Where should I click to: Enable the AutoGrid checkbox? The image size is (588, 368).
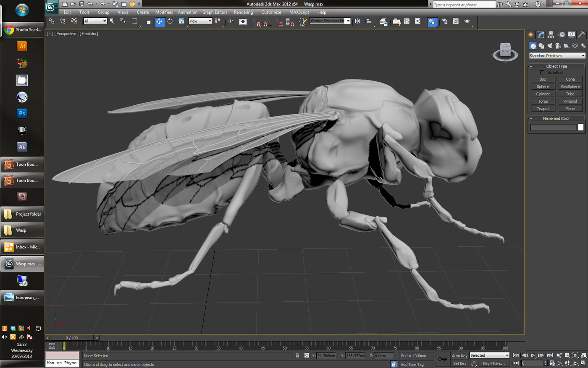[x=542, y=73]
